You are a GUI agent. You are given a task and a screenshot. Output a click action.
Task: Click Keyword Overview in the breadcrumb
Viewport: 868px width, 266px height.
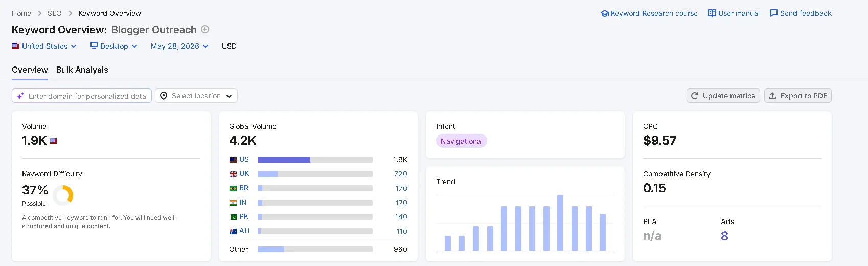(x=110, y=13)
